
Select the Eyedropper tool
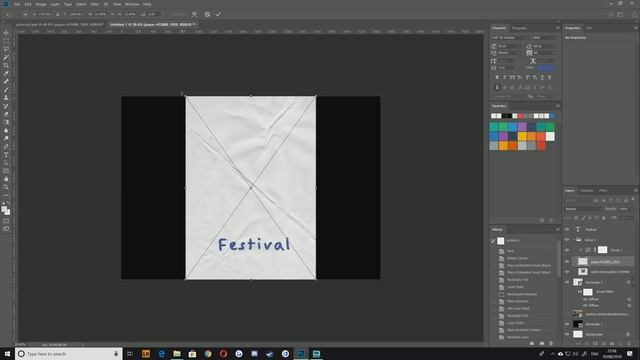click(x=6, y=73)
